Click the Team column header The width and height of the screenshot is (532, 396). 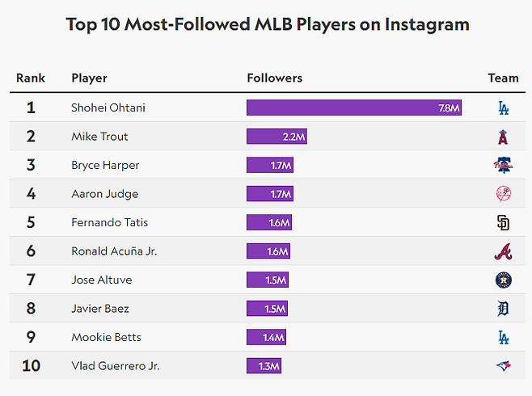click(503, 78)
